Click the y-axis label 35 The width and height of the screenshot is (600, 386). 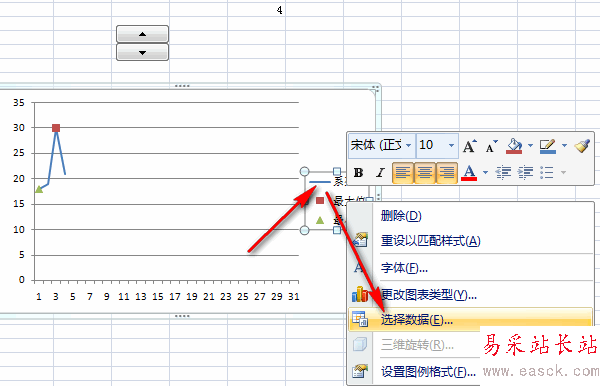18,103
